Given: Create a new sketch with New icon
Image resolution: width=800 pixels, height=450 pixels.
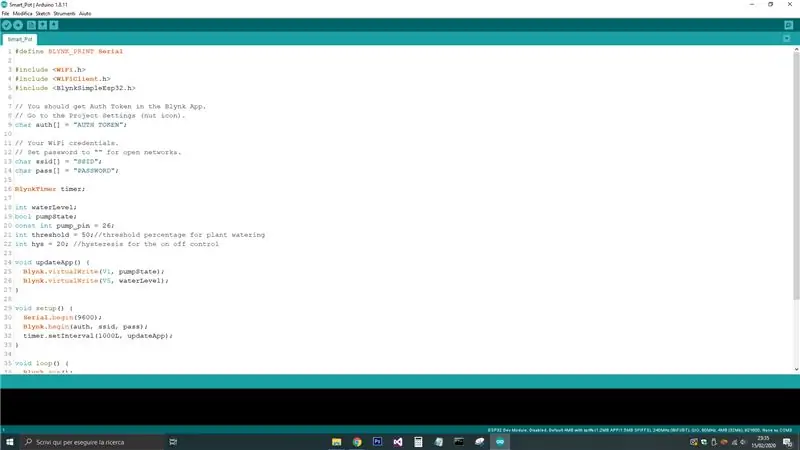Looking at the screenshot, I should (31, 25).
